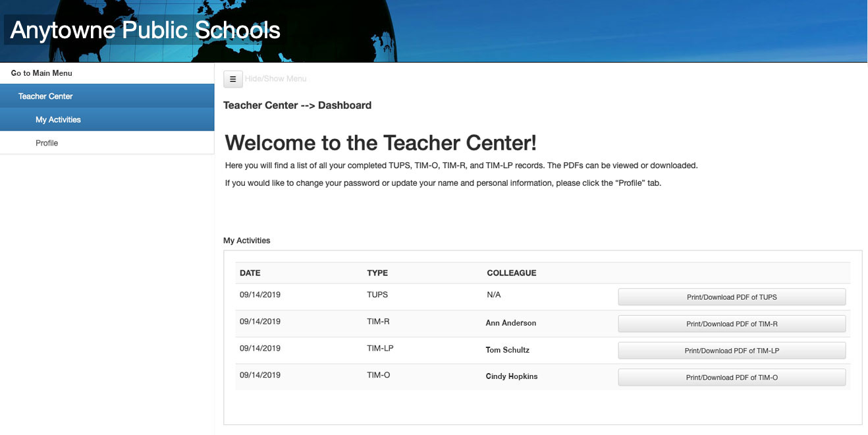Click the Hide/Show Menu label

point(276,79)
